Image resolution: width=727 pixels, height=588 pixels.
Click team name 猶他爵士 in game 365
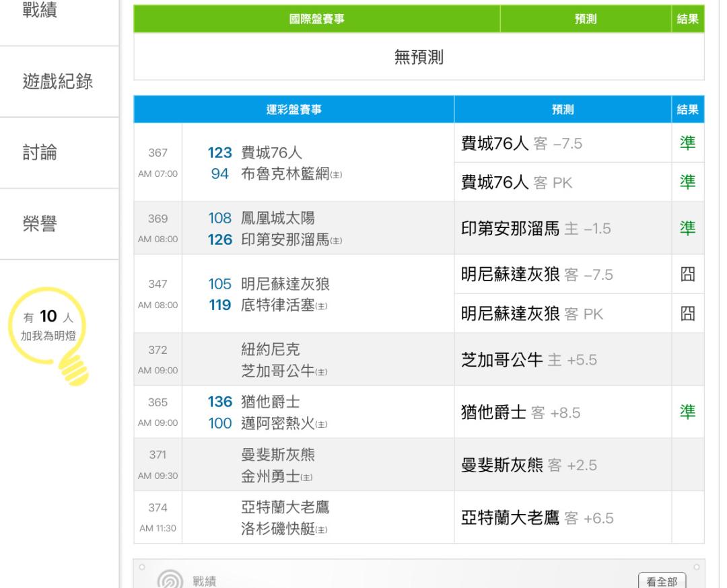click(271, 402)
